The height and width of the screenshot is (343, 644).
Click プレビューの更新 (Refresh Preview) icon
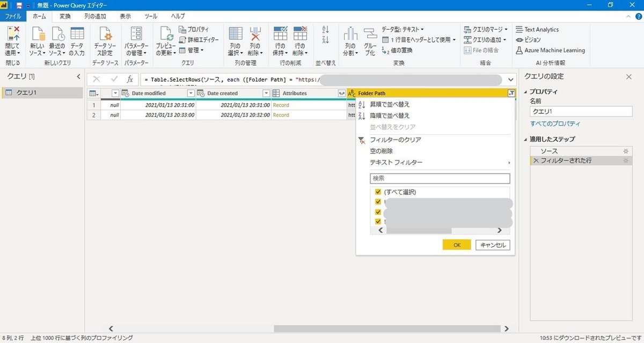[166, 33]
